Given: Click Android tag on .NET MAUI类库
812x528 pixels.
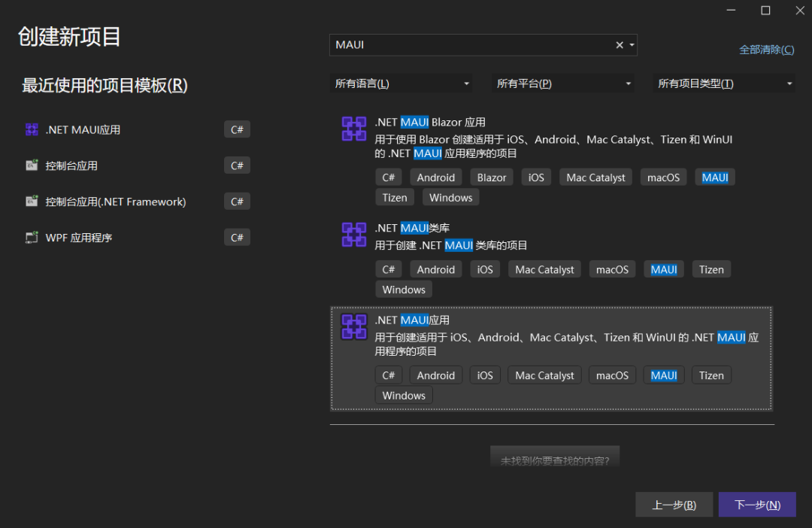Looking at the screenshot, I should pyautogui.click(x=435, y=269).
